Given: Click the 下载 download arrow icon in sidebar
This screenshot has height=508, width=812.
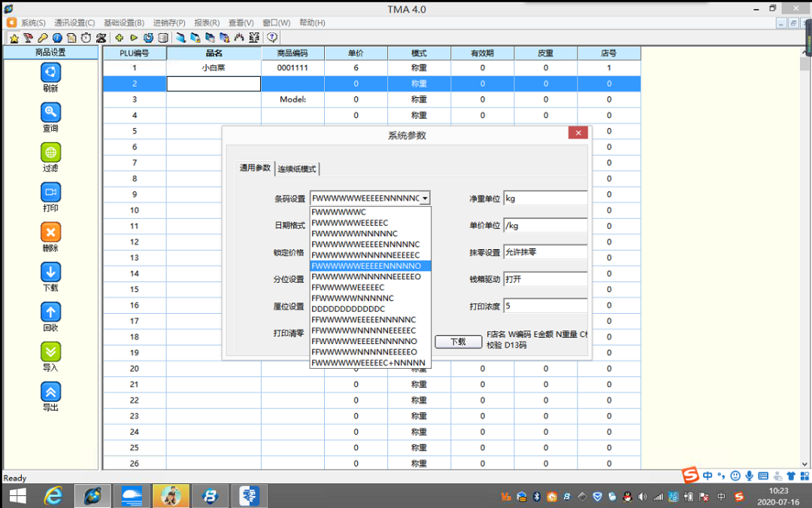Looking at the screenshot, I should [50, 272].
